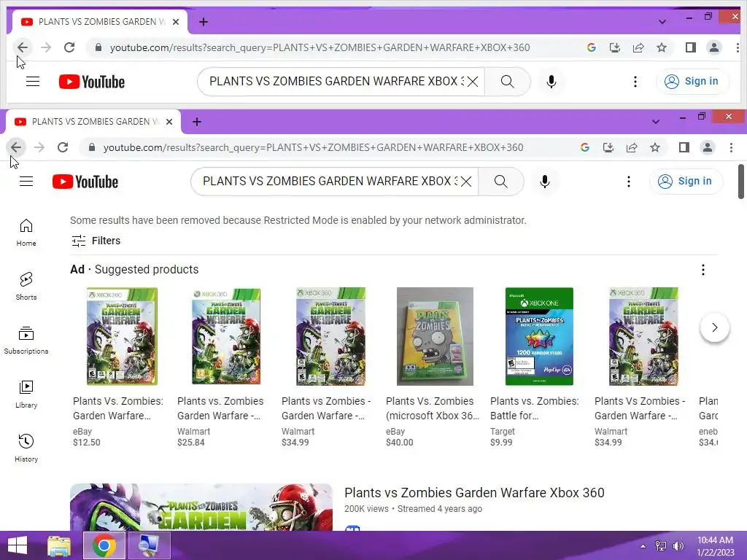Reload the page in rear Chrome window
The image size is (747, 560).
click(x=69, y=47)
